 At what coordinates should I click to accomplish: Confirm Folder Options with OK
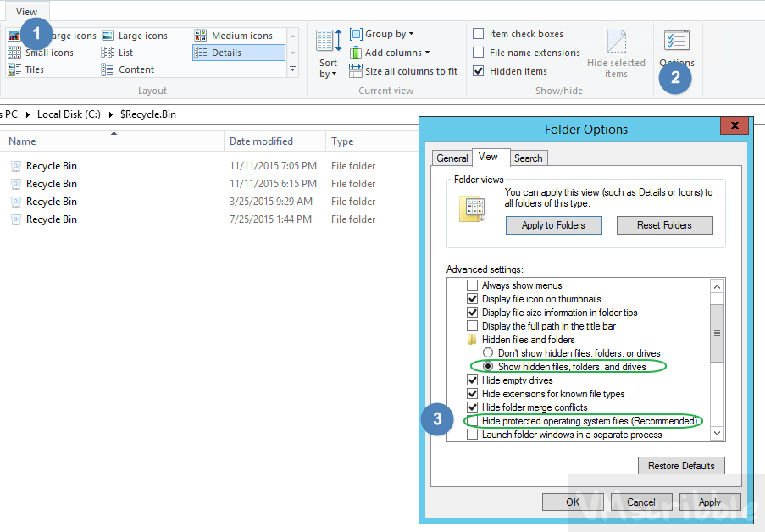point(573,502)
